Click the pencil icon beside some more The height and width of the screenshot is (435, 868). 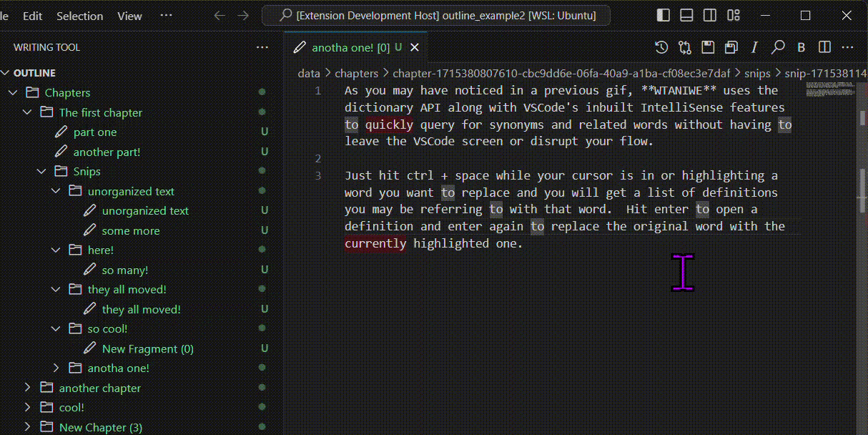coord(89,230)
